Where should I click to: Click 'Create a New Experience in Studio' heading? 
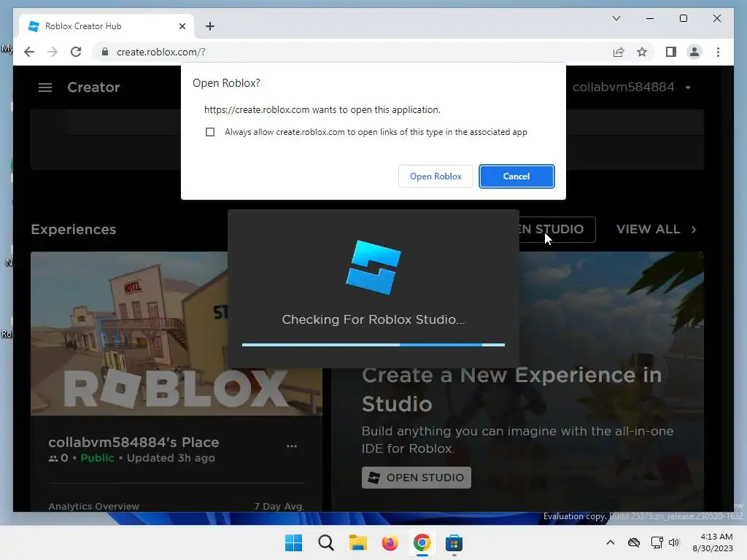tap(511, 389)
